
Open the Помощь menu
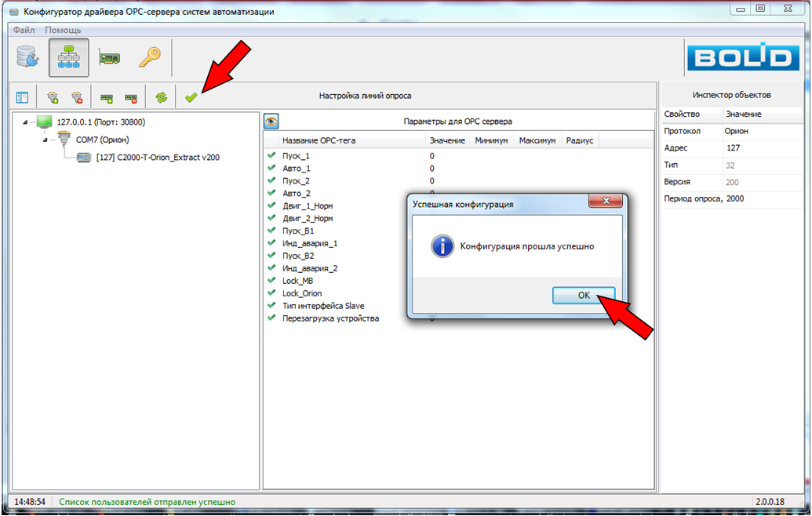[63, 30]
